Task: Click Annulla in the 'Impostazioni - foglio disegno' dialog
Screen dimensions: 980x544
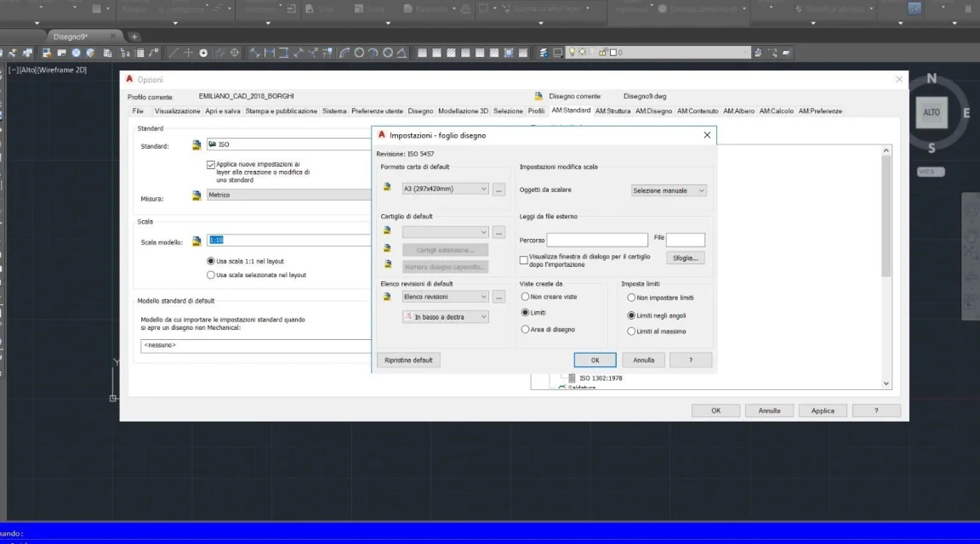Action: tap(643, 360)
